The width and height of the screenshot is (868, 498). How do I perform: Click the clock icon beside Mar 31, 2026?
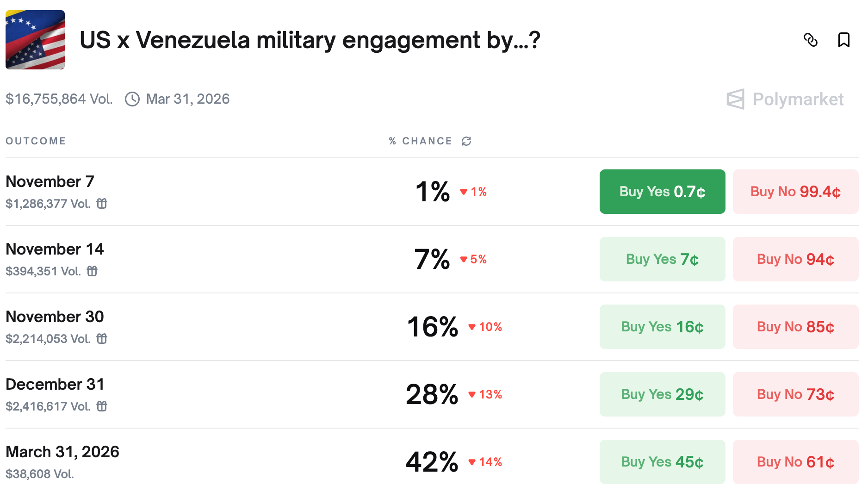[x=132, y=99]
